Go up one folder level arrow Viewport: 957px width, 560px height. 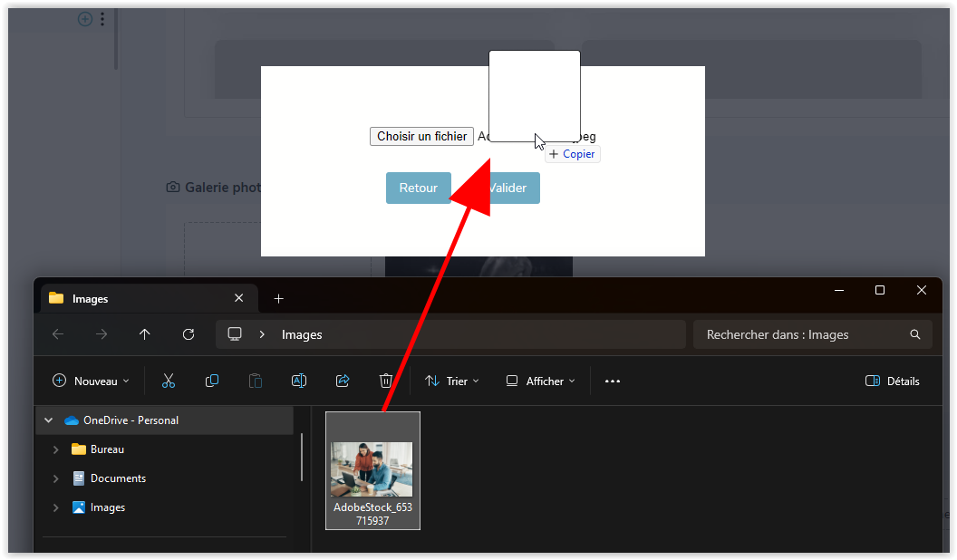pos(145,334)
